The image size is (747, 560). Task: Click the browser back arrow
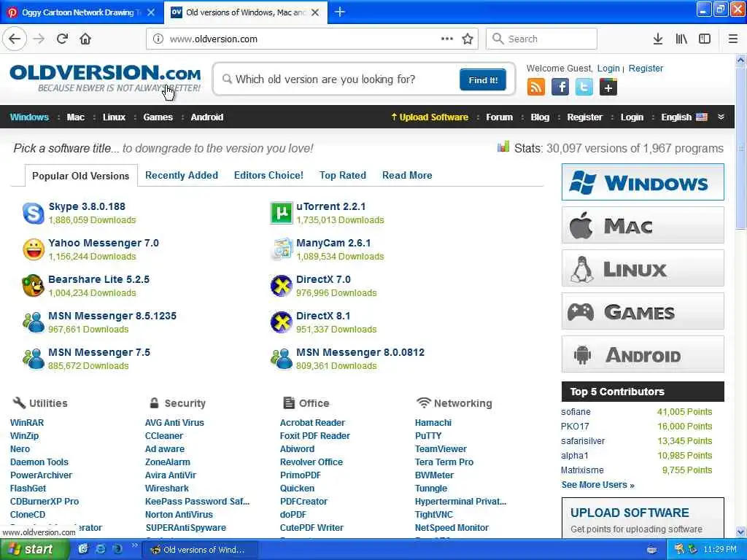[15, 39]
